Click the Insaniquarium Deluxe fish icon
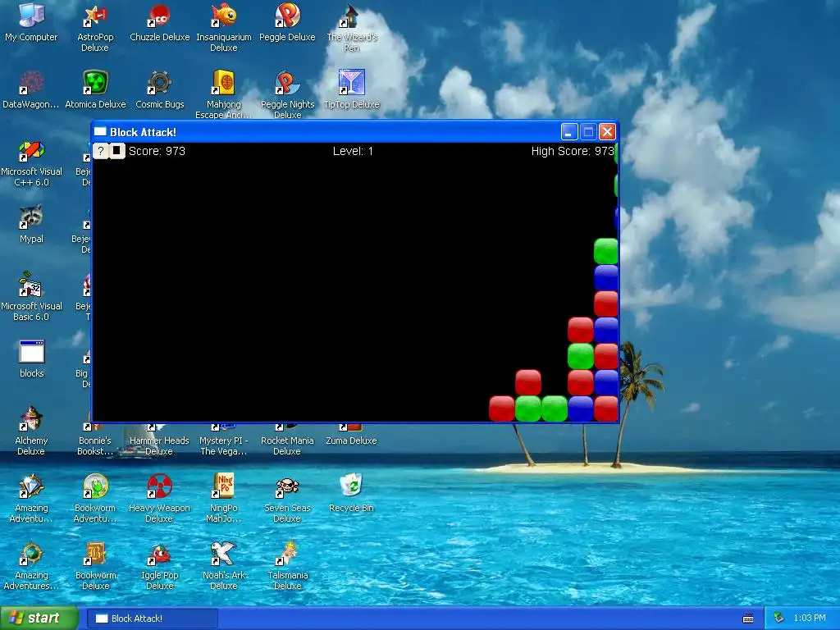 coord(224,16)
